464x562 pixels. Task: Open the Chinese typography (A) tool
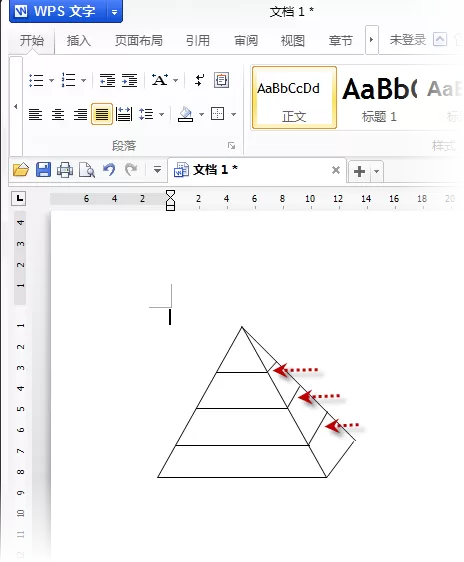[x=159, y=80]
